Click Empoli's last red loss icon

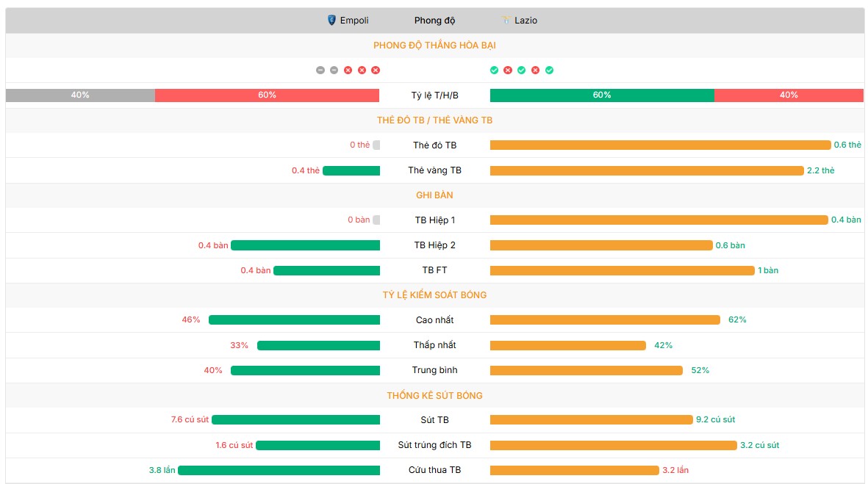(x=376, y=71)
